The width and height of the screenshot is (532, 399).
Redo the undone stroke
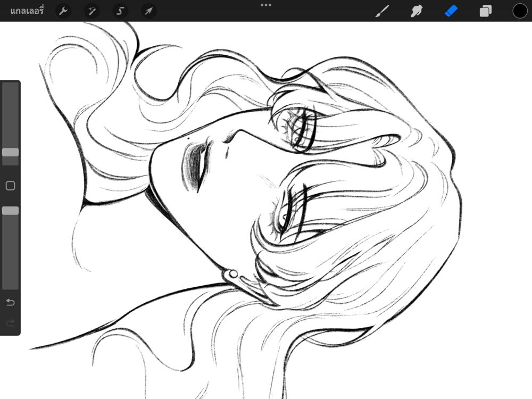[11, 323]
